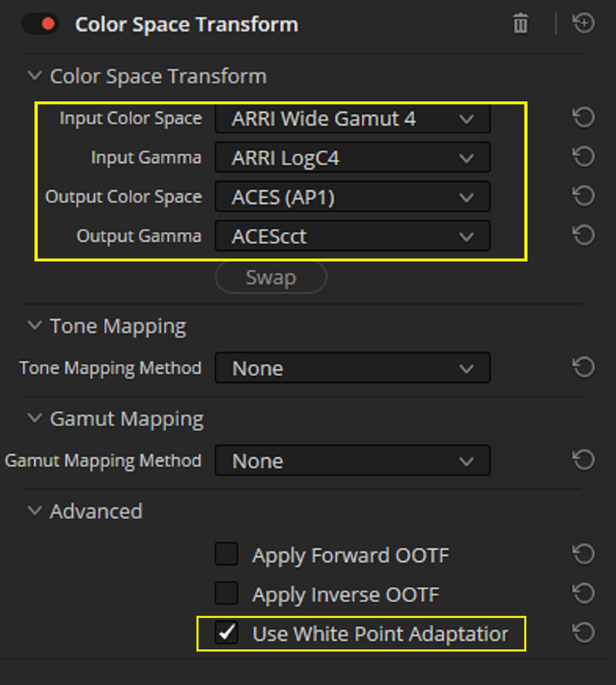Toggle the Color Space Transform effect off
Screen dimensions: 616x685
click(x=40, y=24)
